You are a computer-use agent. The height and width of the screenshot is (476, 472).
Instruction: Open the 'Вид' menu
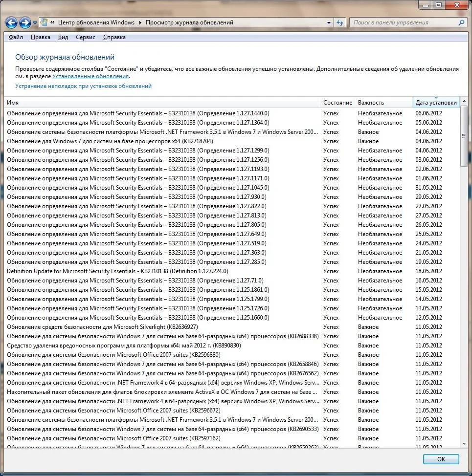[x=63, y=37]
